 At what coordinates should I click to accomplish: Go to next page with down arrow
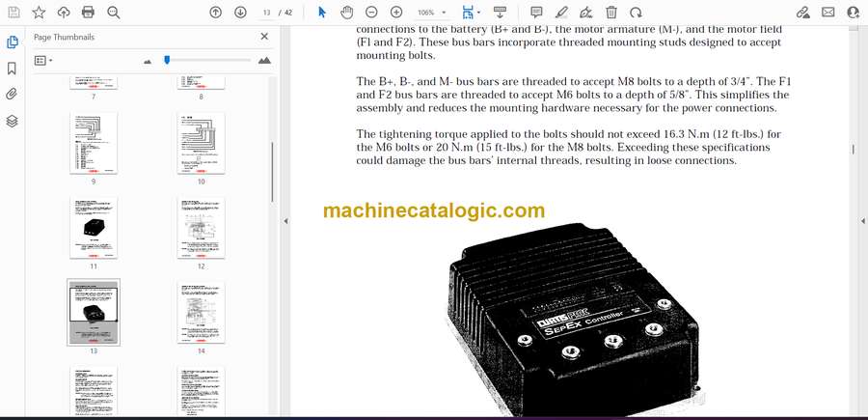click(x=240, y=13)
